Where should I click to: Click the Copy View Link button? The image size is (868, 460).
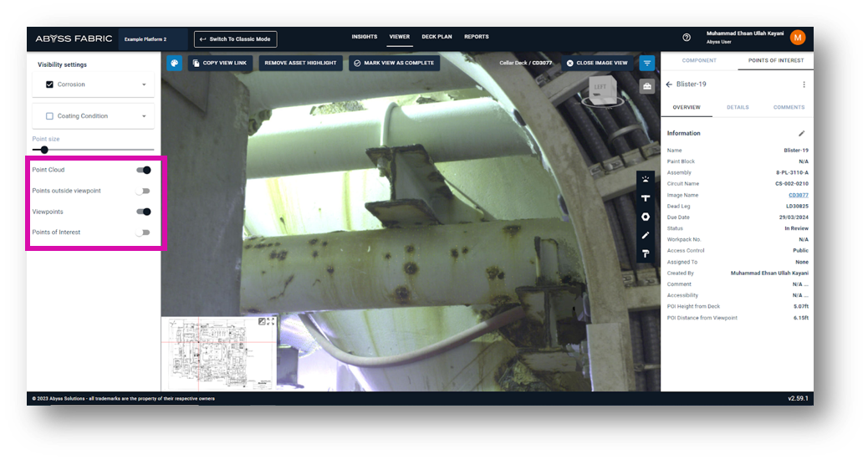220,63
